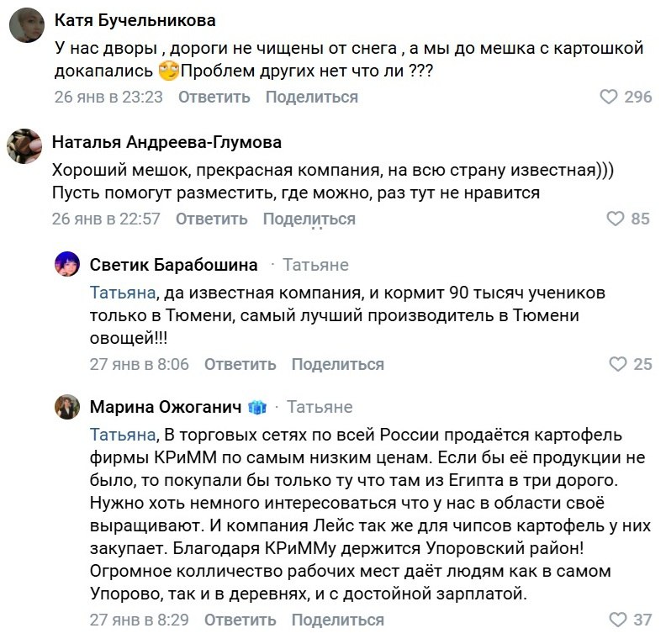
Task: Share Катя Бучельникова's comment
Action: click(311, 97)
